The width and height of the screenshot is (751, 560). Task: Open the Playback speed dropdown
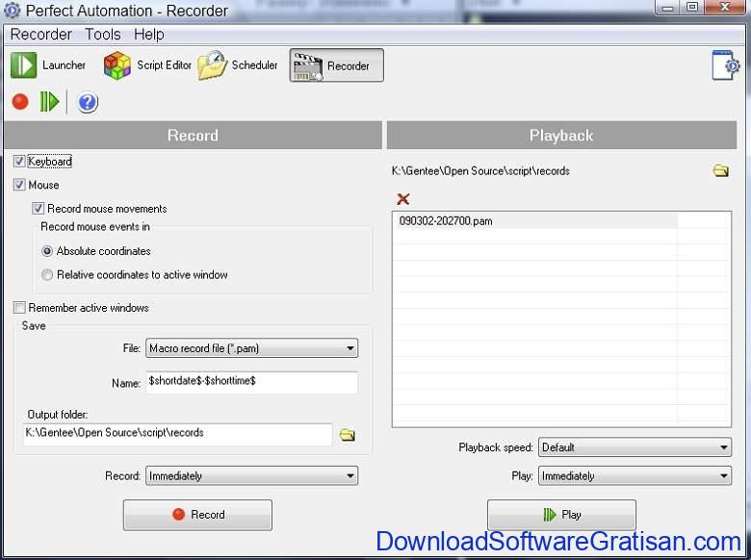click(x=634, y=447)
